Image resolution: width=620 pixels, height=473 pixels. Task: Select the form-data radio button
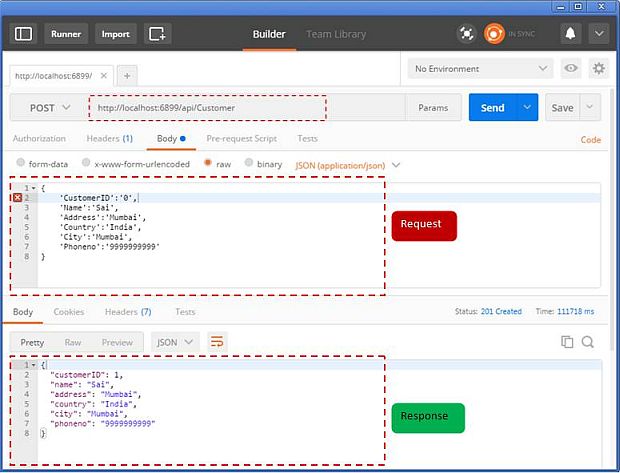[21, 163]
